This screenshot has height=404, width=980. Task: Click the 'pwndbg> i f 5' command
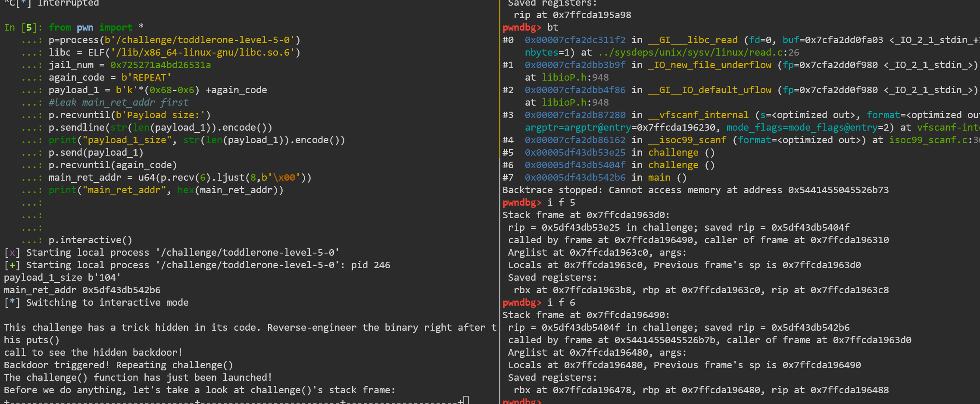tap(539, 203)
